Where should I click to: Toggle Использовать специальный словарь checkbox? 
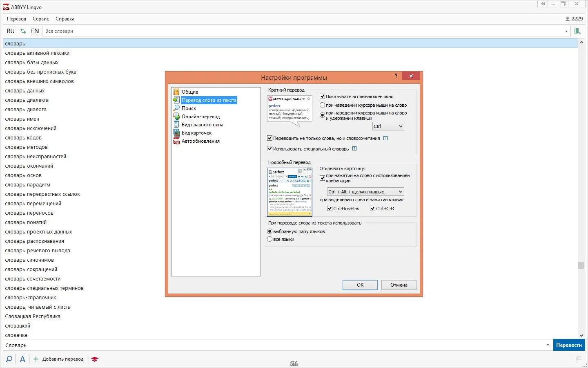click(x=269, y=149)
